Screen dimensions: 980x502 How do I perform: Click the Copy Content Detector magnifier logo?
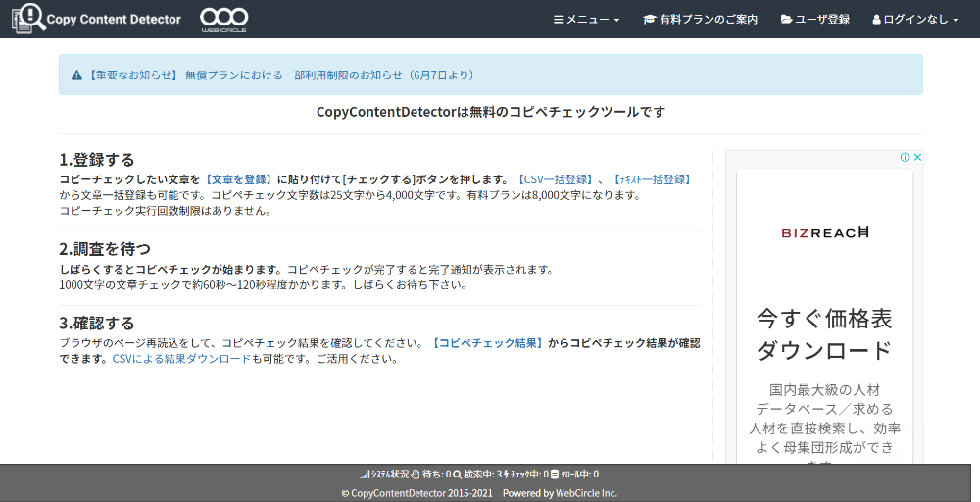pos(28,18)
